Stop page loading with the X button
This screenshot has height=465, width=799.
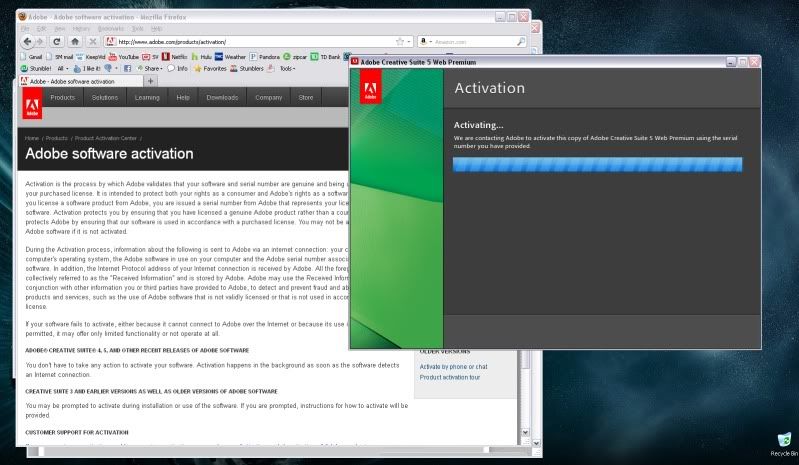pyautogui.click(x=92, y=42)
